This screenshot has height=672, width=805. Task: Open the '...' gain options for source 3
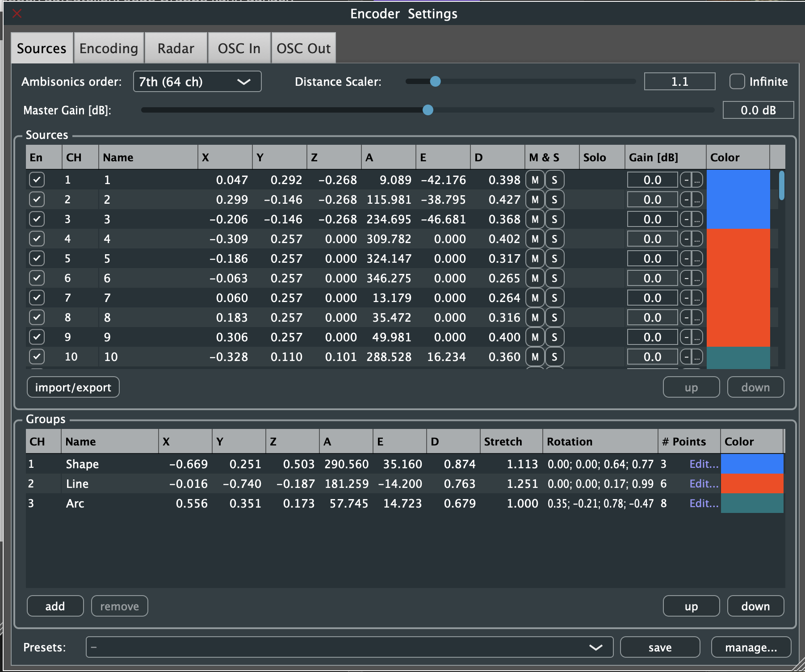(x=697, y=219)
